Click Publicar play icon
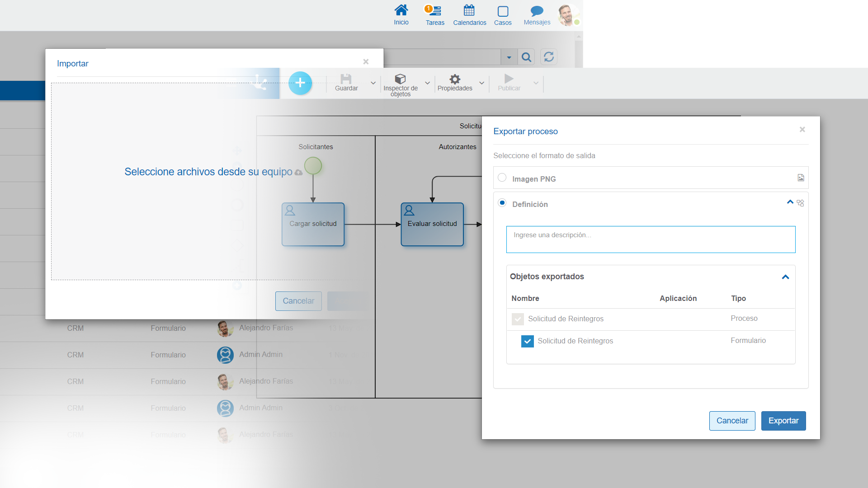 pos(509,82)
